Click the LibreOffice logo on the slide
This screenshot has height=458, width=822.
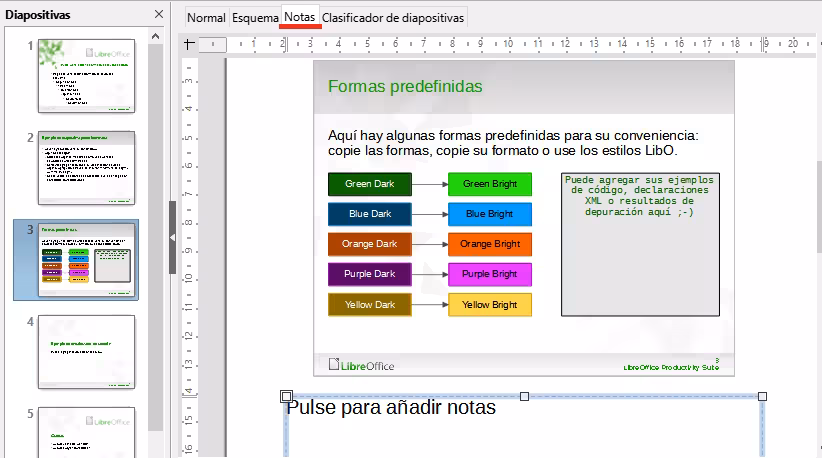(361, 365)
